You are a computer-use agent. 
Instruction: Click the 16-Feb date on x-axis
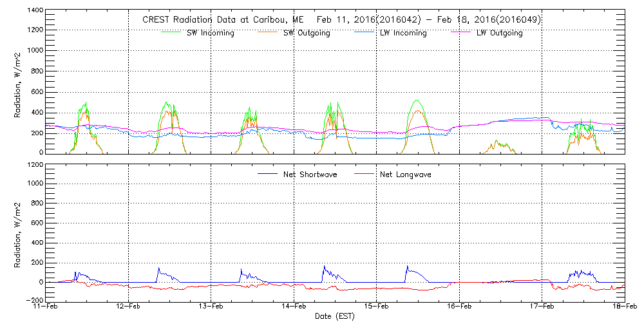click(x=459, y=307)
